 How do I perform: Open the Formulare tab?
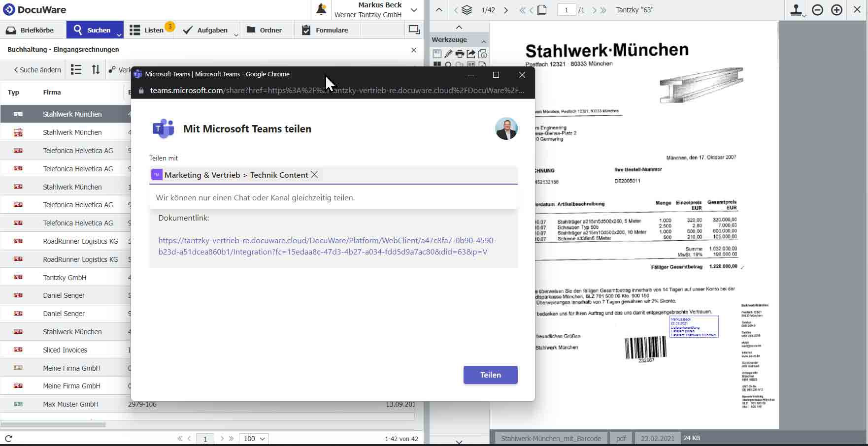[325, 30]
